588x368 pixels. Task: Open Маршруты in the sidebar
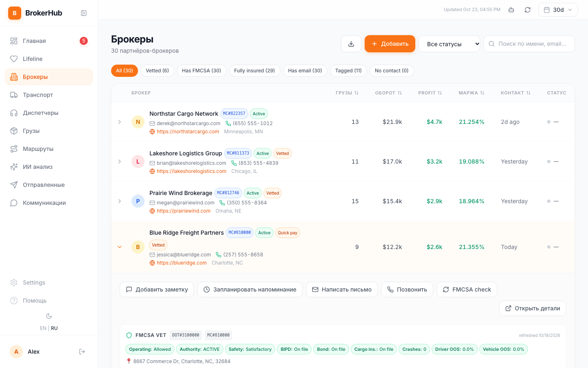(x=49, y=149)
